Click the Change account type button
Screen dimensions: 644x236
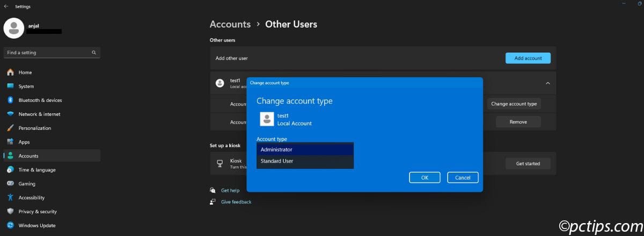click(x=514, y=104)
